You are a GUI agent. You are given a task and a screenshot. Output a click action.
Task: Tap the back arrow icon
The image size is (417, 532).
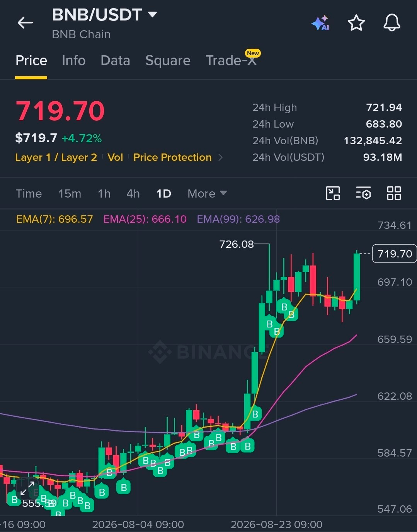[x=25, y=23]
